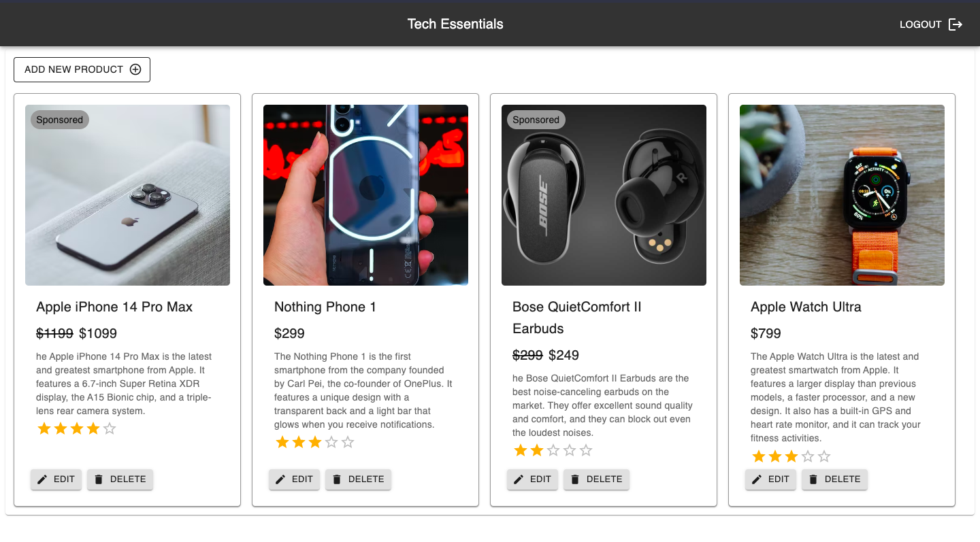Click the trash icon on Apple Watch Ultra card
The height and width of the screenshot is (542, 980).
click(x=813, y=479)
